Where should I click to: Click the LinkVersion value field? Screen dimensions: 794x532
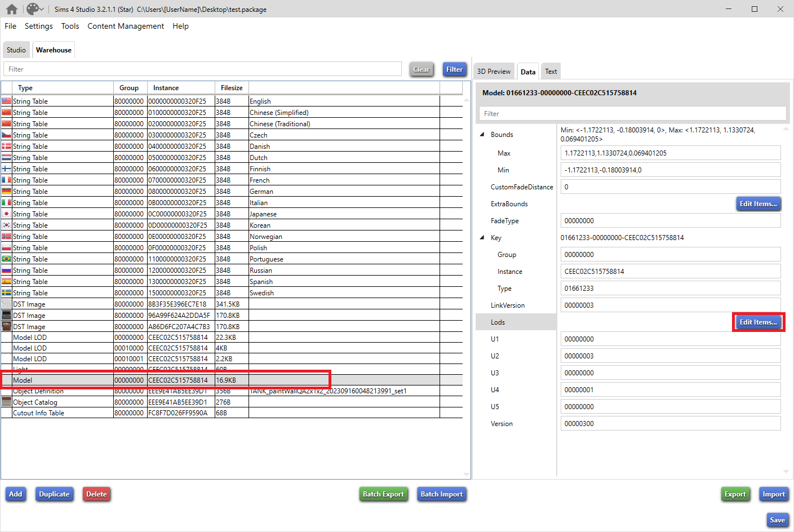tap(671, 305)
